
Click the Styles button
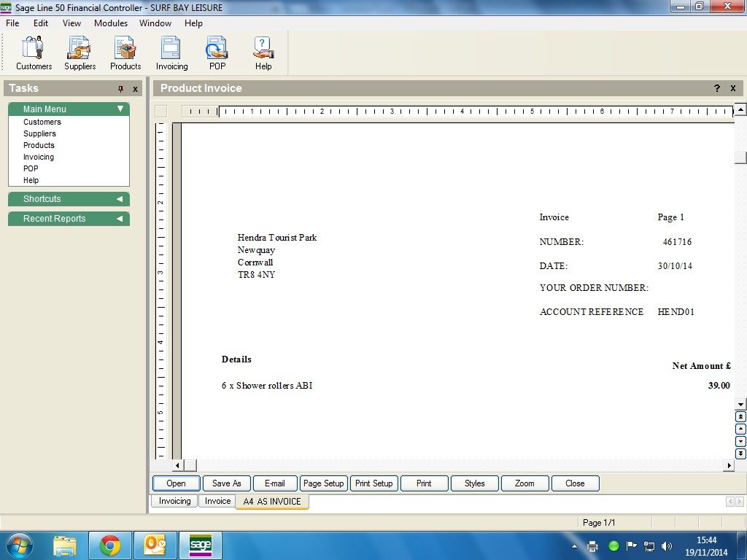click(474, 483)
